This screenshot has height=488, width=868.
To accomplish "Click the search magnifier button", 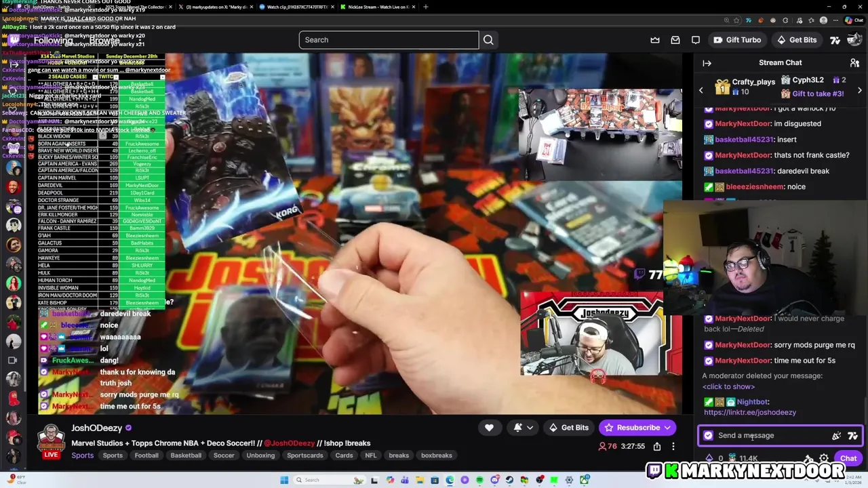I will coord(488,40).
